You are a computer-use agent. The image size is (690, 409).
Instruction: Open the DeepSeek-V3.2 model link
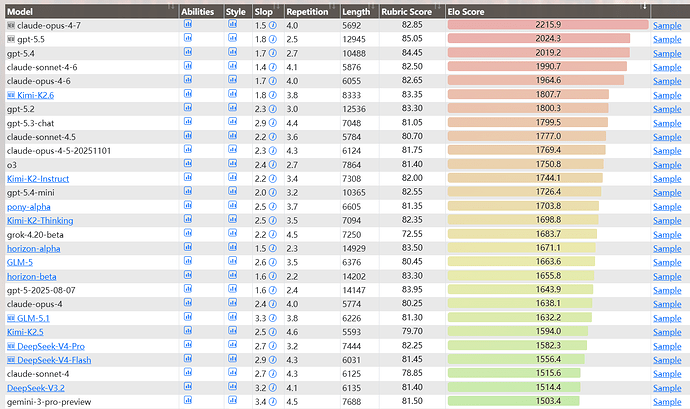(36, 388)
